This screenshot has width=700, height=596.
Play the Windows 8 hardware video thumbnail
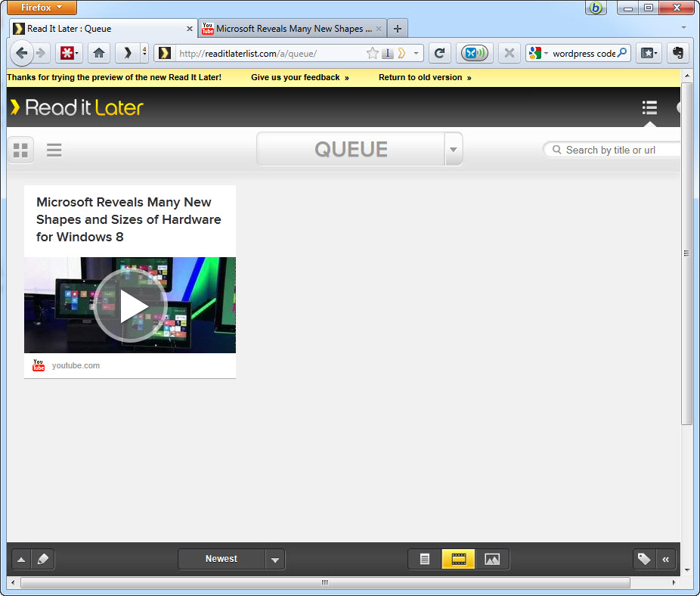[130, 305]
